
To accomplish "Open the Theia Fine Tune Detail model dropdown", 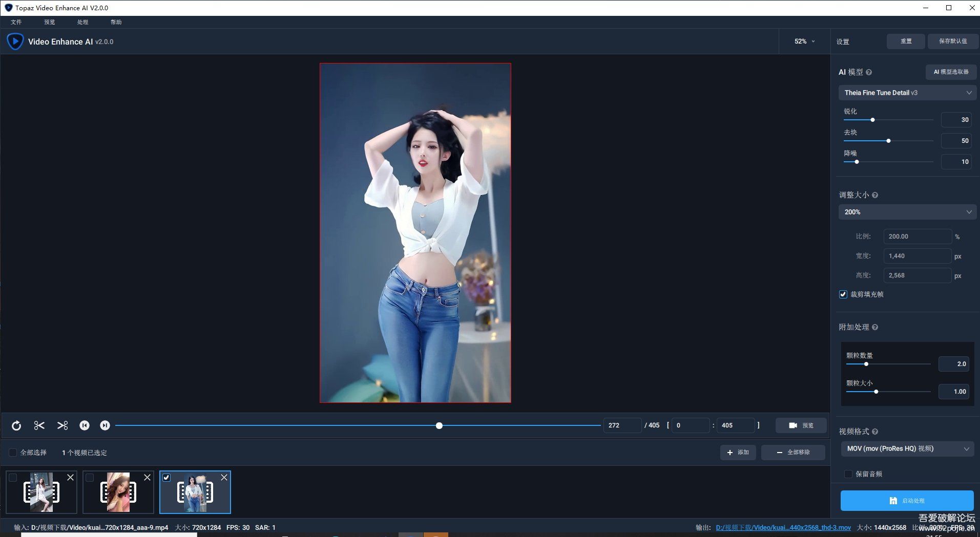I will (907, 93).
